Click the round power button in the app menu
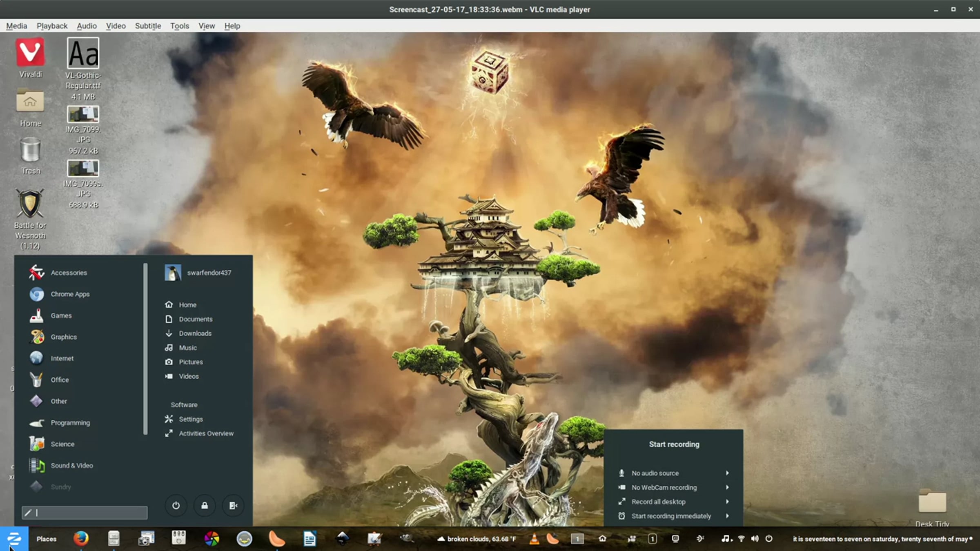Screen dimensions: 980x551 (176, 506)
